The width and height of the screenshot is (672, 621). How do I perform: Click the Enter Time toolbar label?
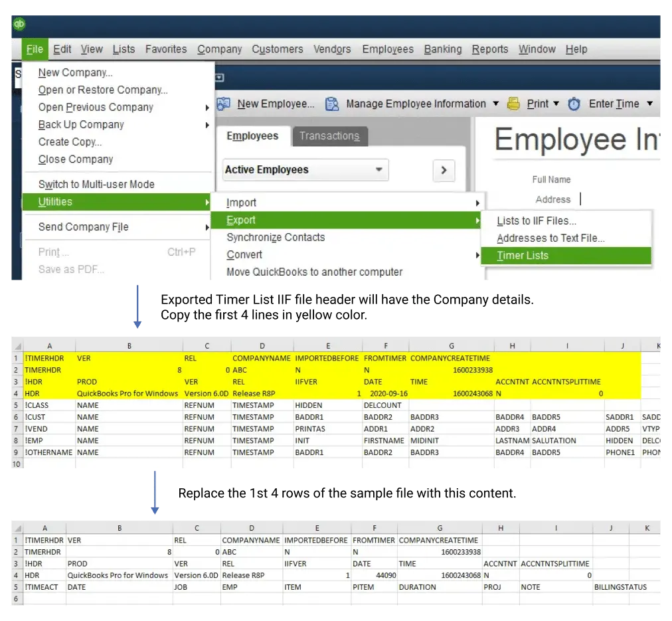[614, 104]
